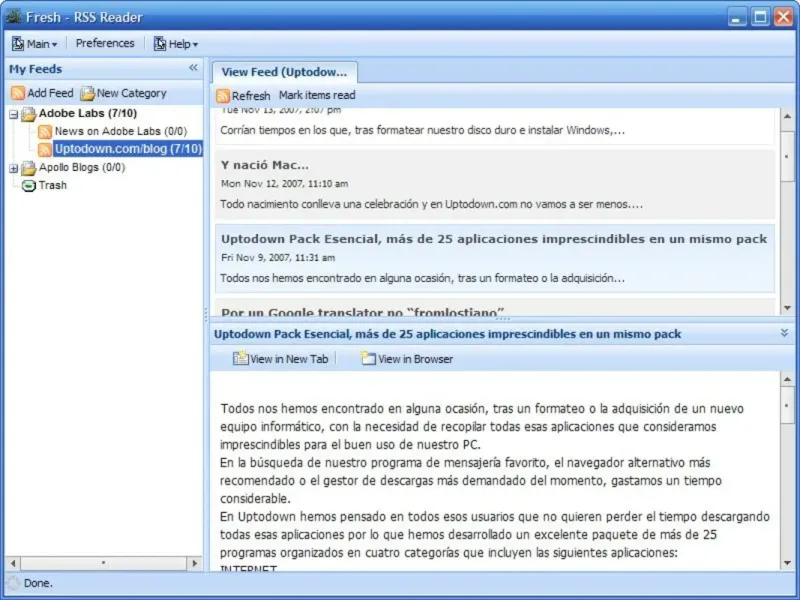800x600 pixels.
Task: Click 'Done.' status text
Action: 38,583
